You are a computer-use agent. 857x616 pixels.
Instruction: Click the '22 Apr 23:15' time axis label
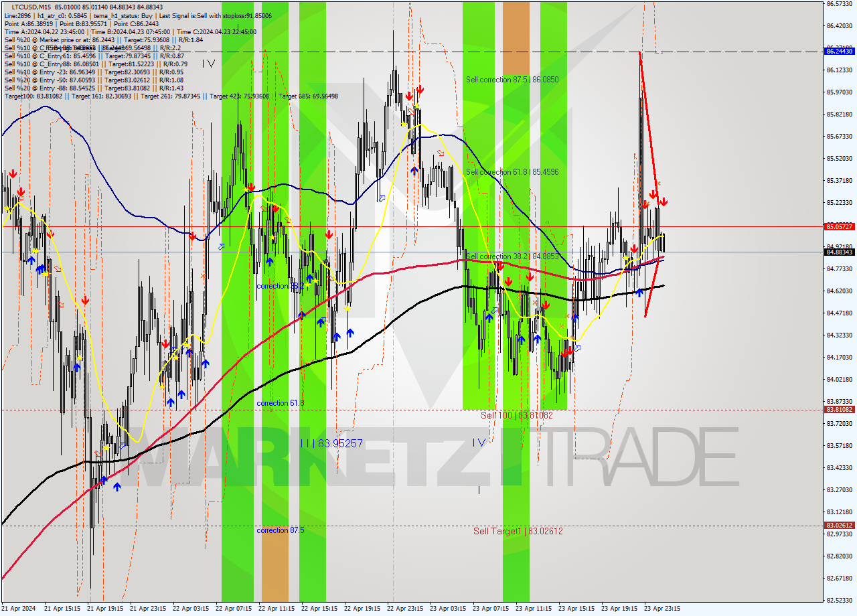[x=405, y=609]
